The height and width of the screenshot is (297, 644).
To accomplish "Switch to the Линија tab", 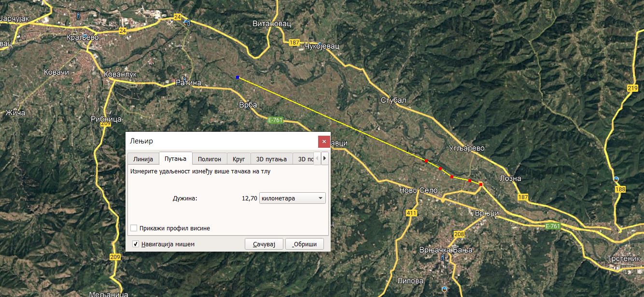I will (143, 159).
